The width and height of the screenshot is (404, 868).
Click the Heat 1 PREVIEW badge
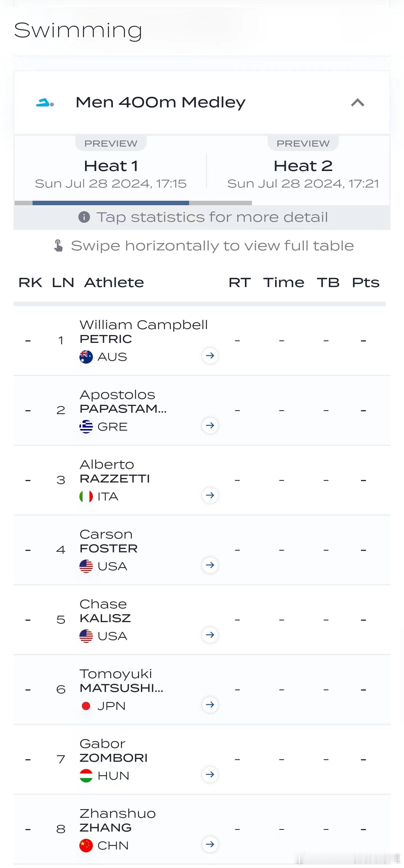(x=111, y=144)
